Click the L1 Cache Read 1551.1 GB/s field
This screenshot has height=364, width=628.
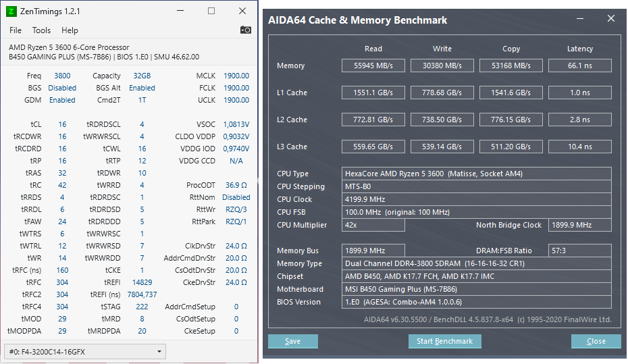pos(373,93)
